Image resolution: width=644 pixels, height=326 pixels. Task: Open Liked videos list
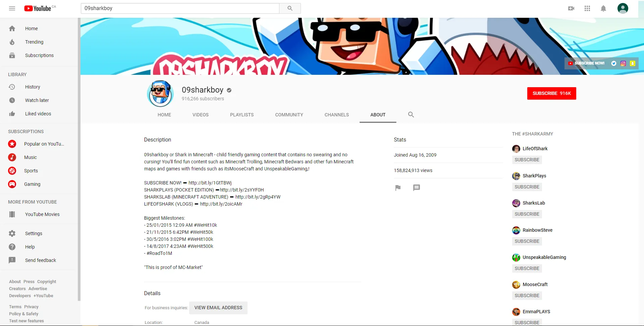pos(39,114)
